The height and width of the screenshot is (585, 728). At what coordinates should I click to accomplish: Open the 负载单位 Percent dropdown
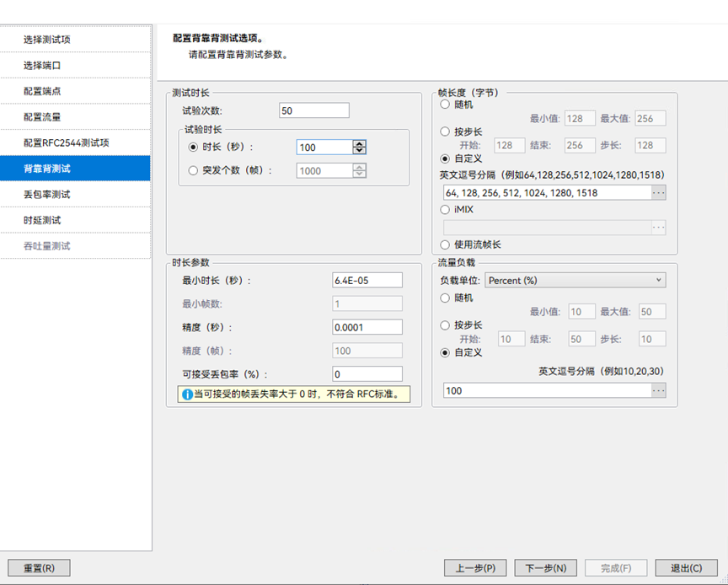pos(575,279)
